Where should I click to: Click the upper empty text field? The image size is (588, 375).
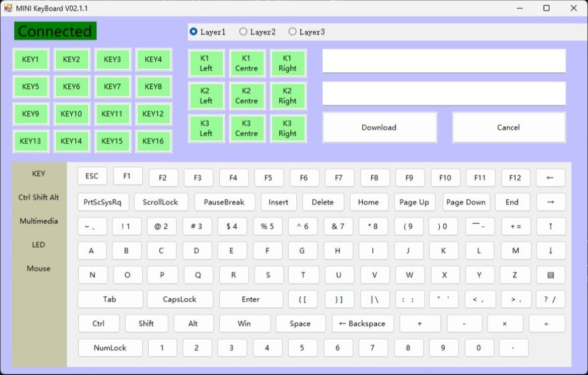[x=444, y=61]
